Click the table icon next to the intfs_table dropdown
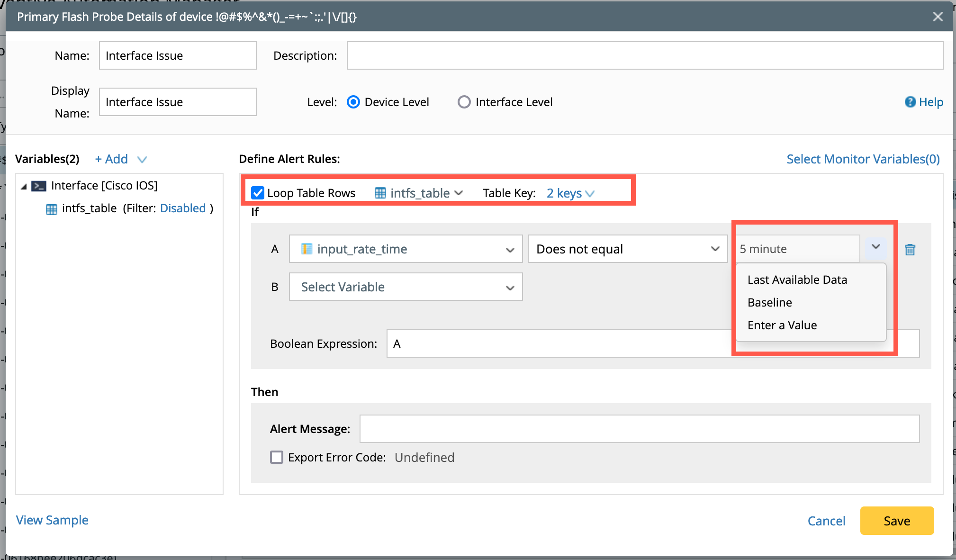The height and width of the screenshot is (560, 956). coord(380,193)
